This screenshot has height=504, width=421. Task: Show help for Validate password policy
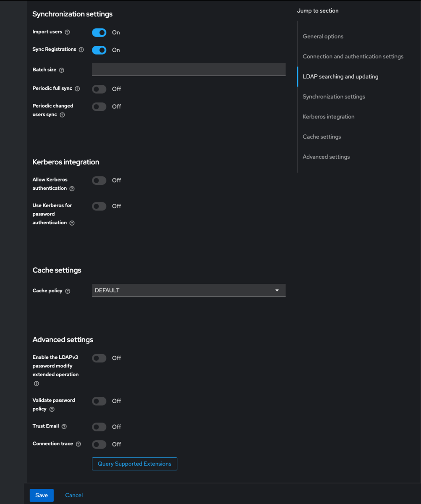(52, 409)
